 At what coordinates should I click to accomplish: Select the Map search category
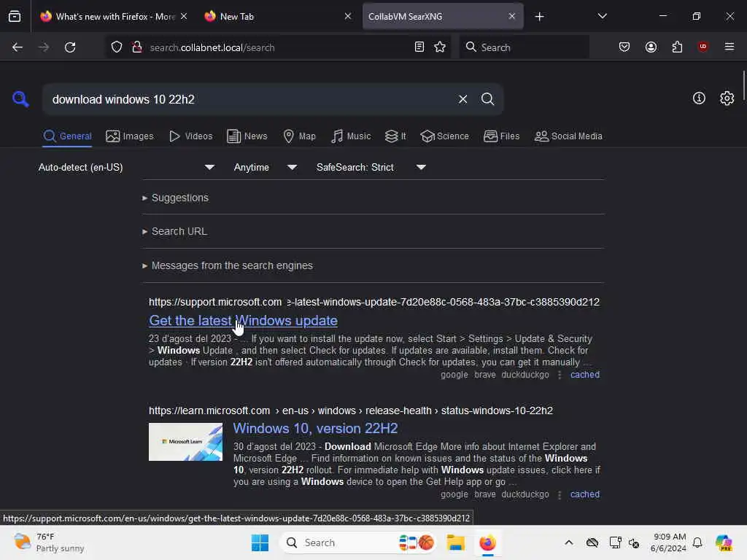[x=299, y=136]
